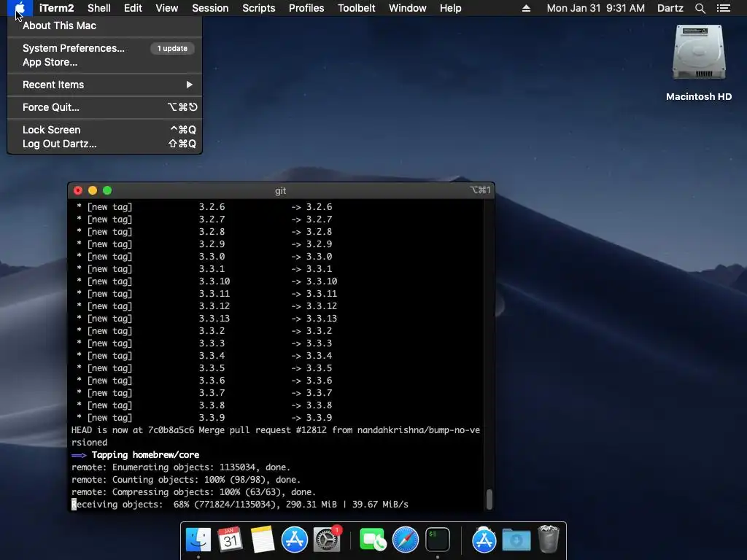The image size is (747, 560).
Task: Click the '-> 3.3.9' tag entry
Action: pos(311,418)
